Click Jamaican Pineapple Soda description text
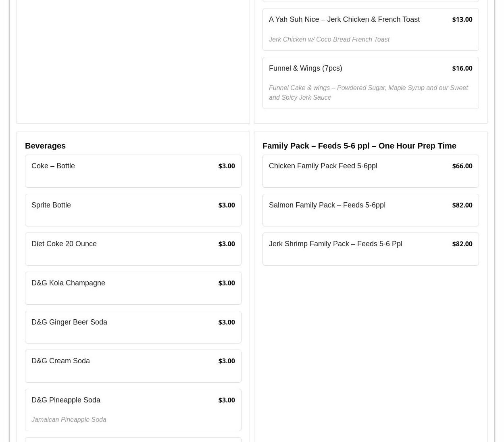504x442 pixels. pos(69,420)
